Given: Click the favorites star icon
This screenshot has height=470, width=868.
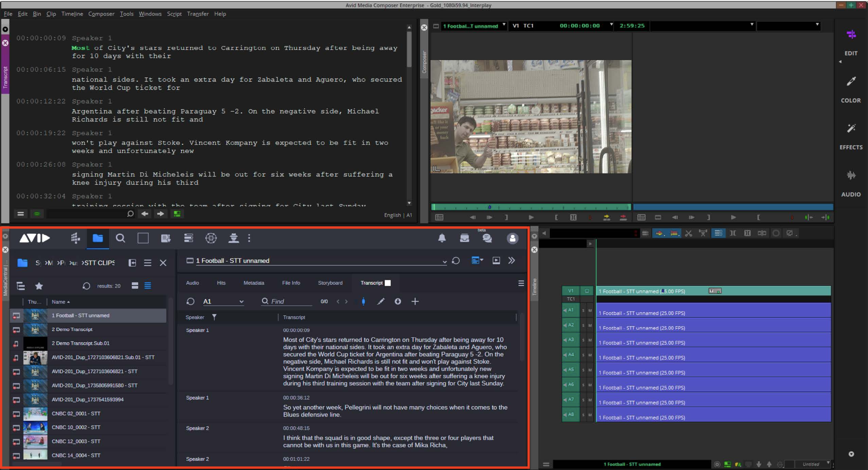Looking at the screenshot, I should [x=39, y=286].
